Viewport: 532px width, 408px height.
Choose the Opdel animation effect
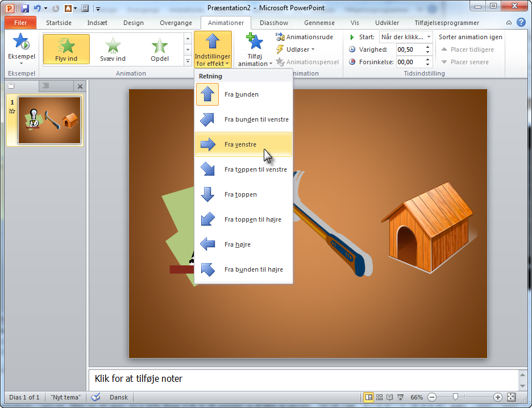click(160, 49)
